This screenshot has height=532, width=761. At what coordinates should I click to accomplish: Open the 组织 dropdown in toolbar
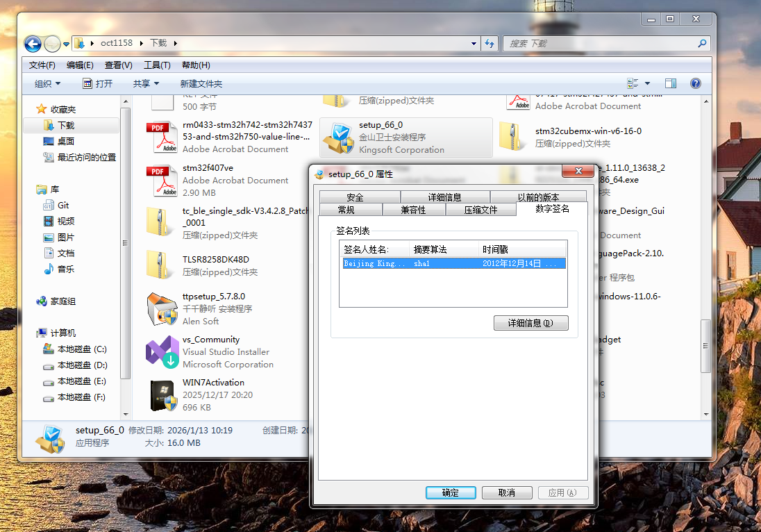point(47,83)
